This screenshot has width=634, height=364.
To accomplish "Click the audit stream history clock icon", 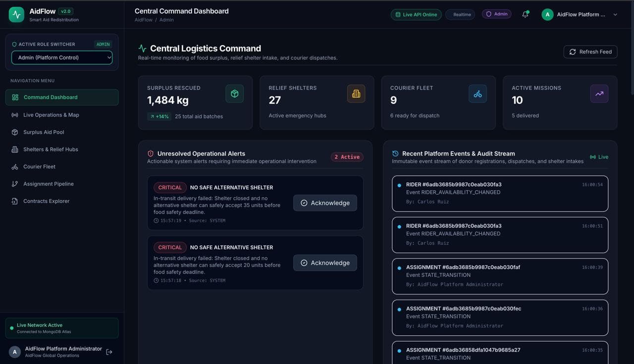I will tap(395, 154).
